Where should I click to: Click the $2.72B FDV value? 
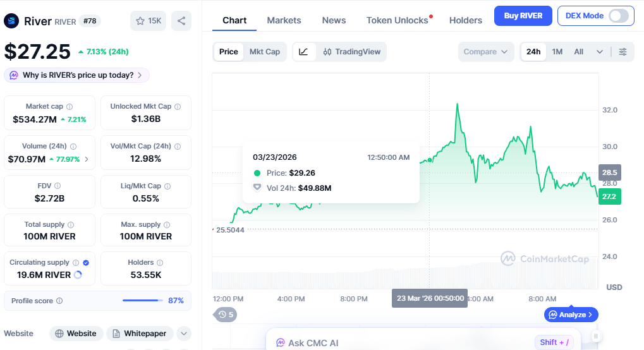point(49,198)
